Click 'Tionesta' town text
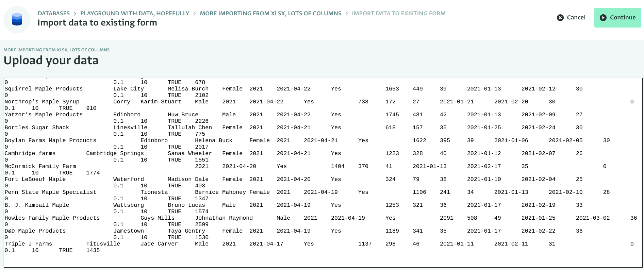The image size is (644, 270). (x=154, y=192)
